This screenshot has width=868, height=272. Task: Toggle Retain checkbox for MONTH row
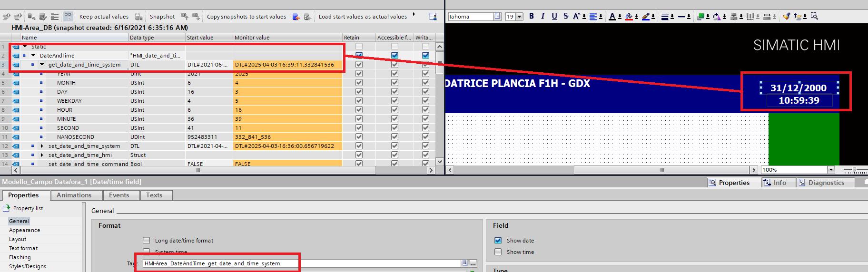[x=359, y=83]
